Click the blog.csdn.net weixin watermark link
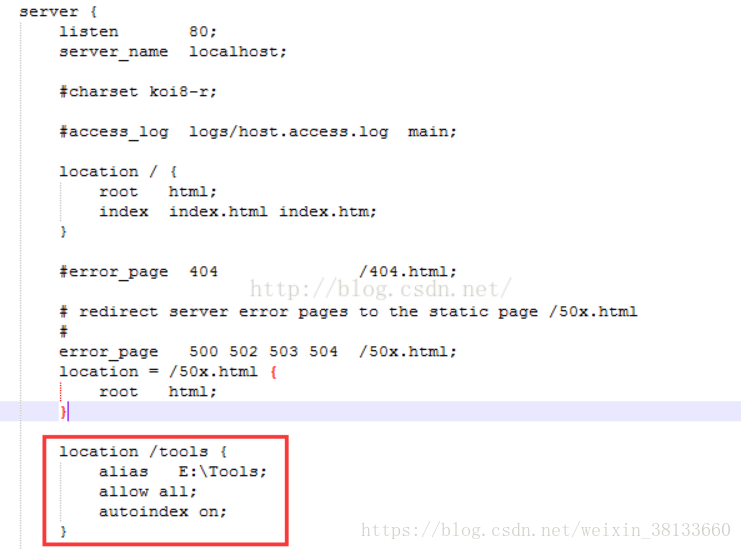Screen dimensions: 742x550 [546, 530]
